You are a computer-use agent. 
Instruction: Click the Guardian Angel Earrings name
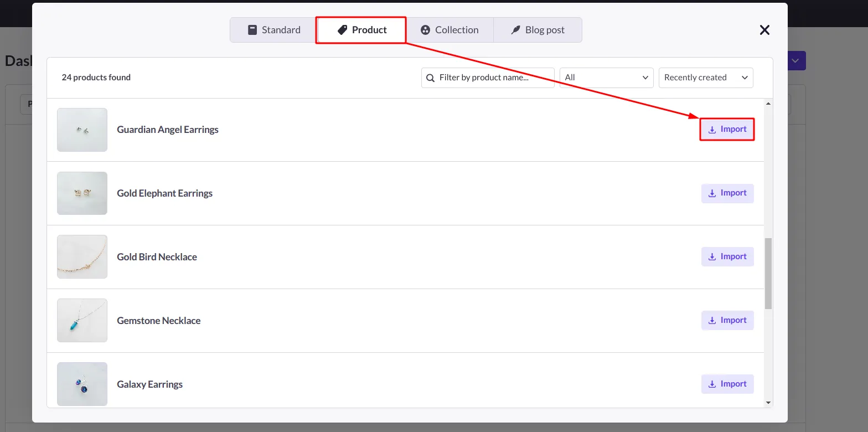click(x=168, y=130)
